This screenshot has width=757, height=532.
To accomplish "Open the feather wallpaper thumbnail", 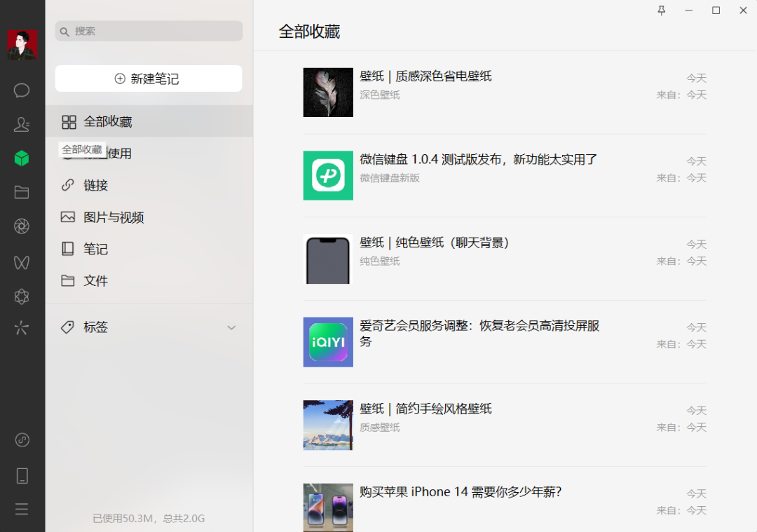I will pyautogui.click(x=328, y=93).
